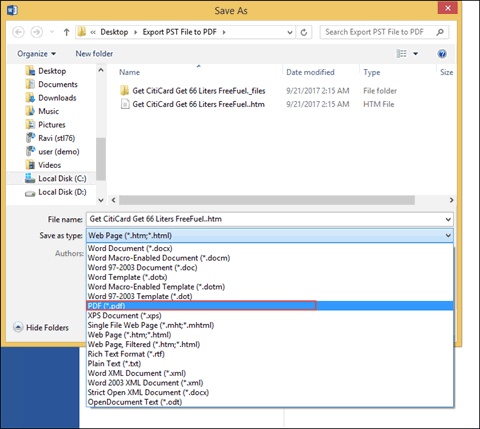Change view with the view icon
The width and height of the screenshot is (480, 429).
click(401, 54)
